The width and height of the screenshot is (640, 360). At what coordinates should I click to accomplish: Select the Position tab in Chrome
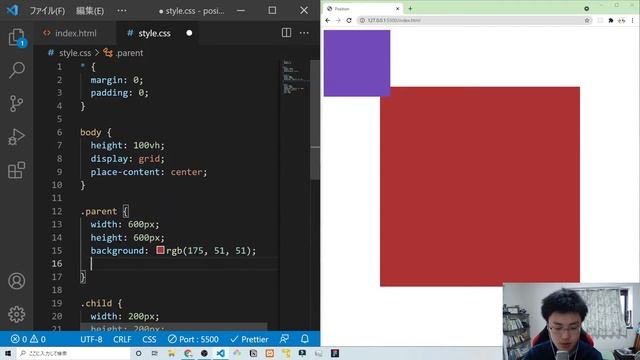coord(361,9)
